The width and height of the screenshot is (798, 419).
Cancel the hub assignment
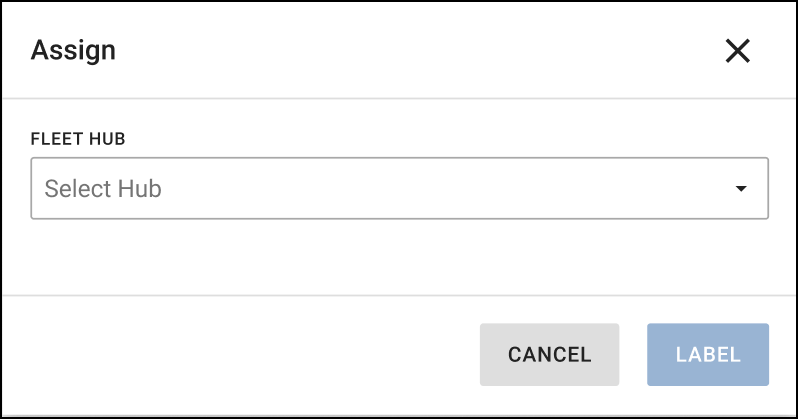[x=549, y=354]
